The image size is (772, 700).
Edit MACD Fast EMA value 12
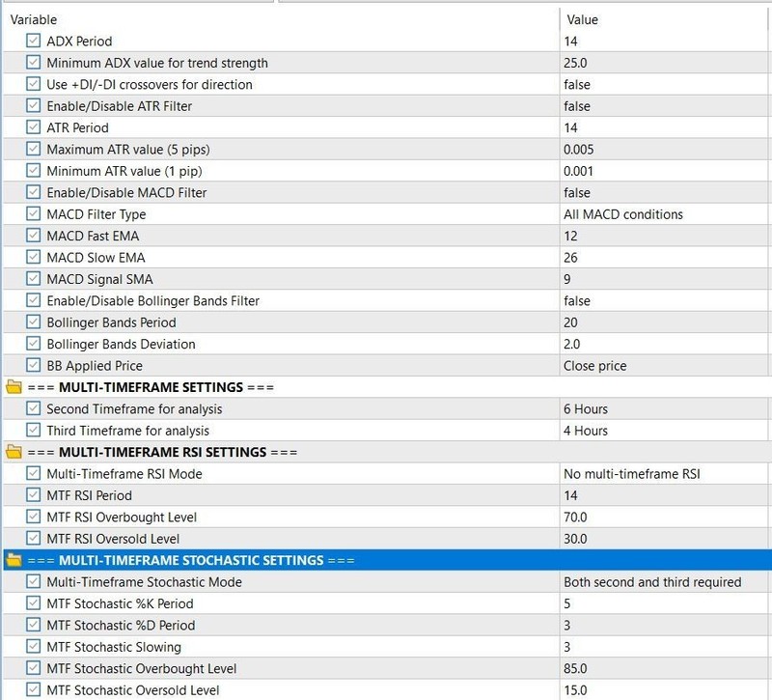(665, 236)
